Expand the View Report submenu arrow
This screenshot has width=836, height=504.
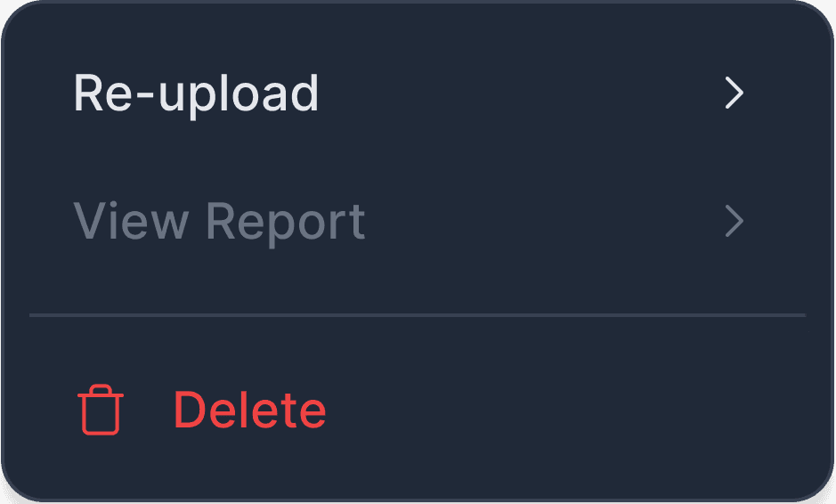[x=735, y=221]
